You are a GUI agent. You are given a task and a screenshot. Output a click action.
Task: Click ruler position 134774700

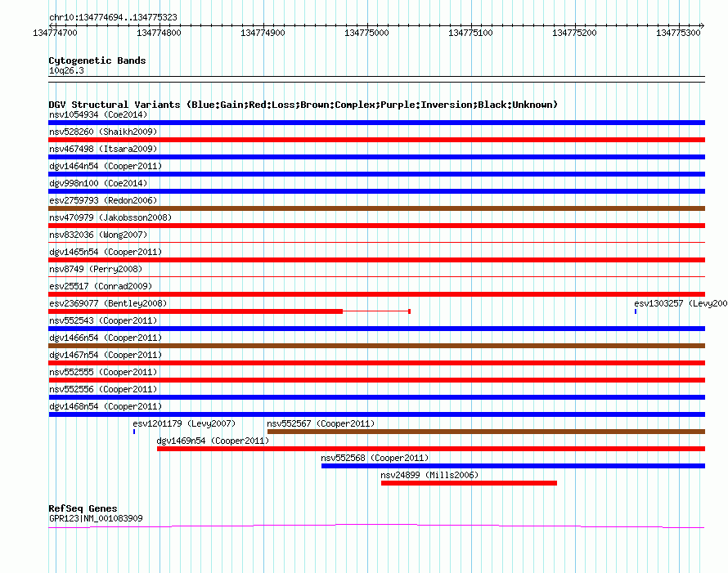coord(55,33)
